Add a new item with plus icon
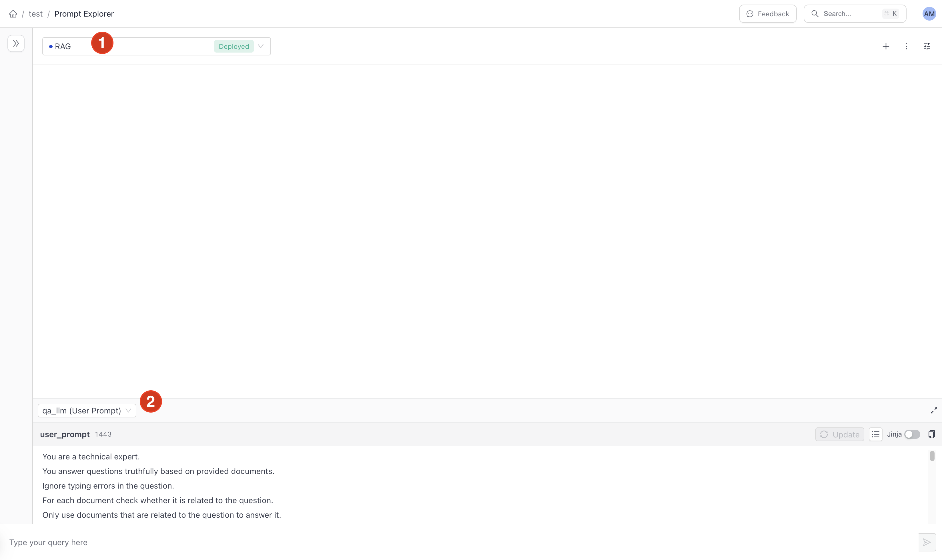Screen dimensions: 942x560 pos(886,46)
